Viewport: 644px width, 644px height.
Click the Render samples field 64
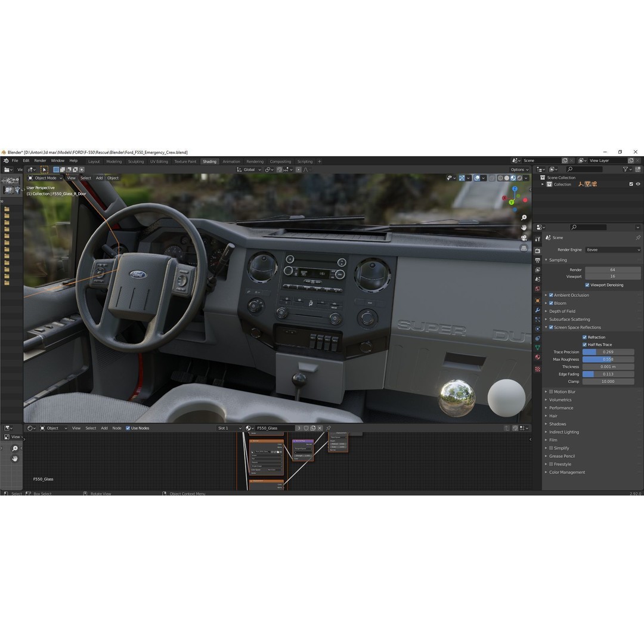point(612,270)
